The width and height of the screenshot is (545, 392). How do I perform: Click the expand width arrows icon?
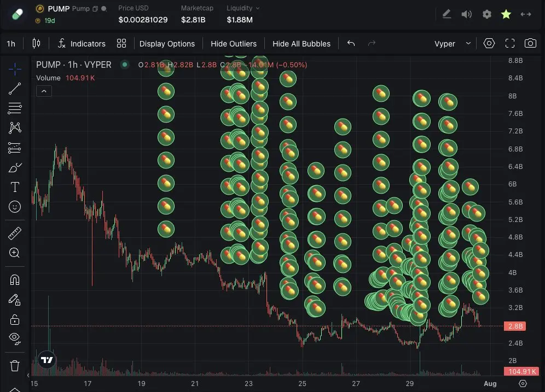(525, 14)
